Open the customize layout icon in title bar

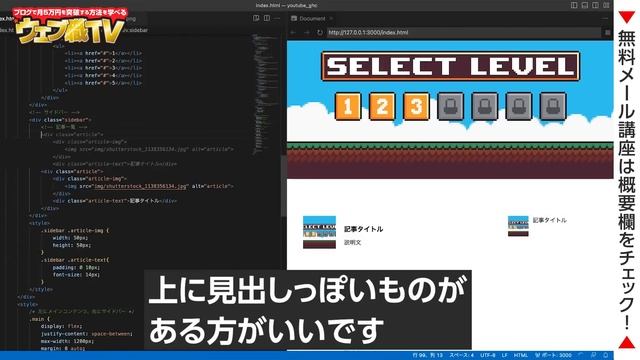pyautogui.click(x=606, y=5)
